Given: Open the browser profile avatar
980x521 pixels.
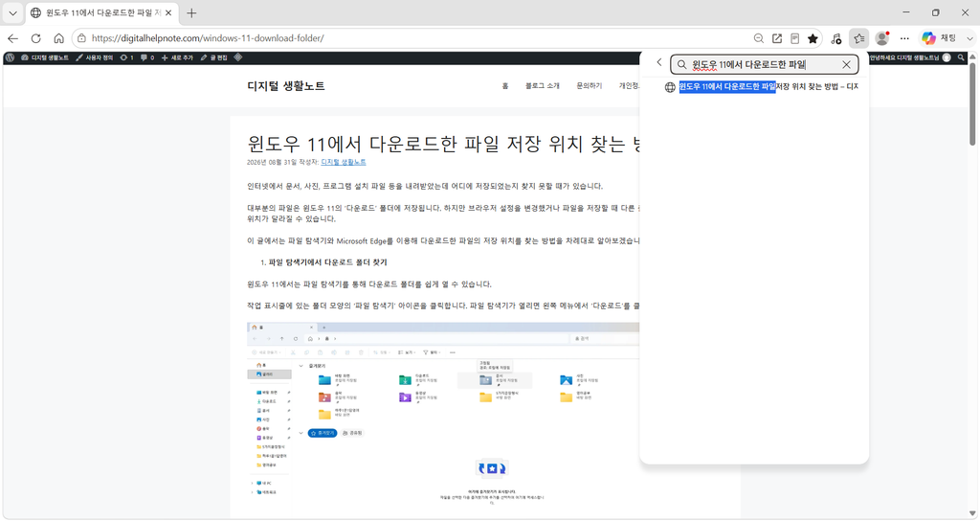Looking at the screenshot, I should tap(881, 38).
